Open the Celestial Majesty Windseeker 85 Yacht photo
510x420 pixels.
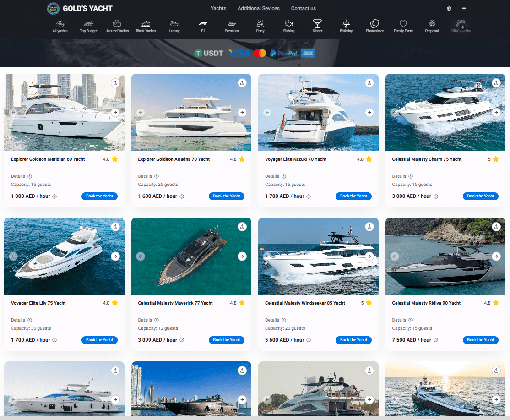pyautogui.click(x=318, y=256)
